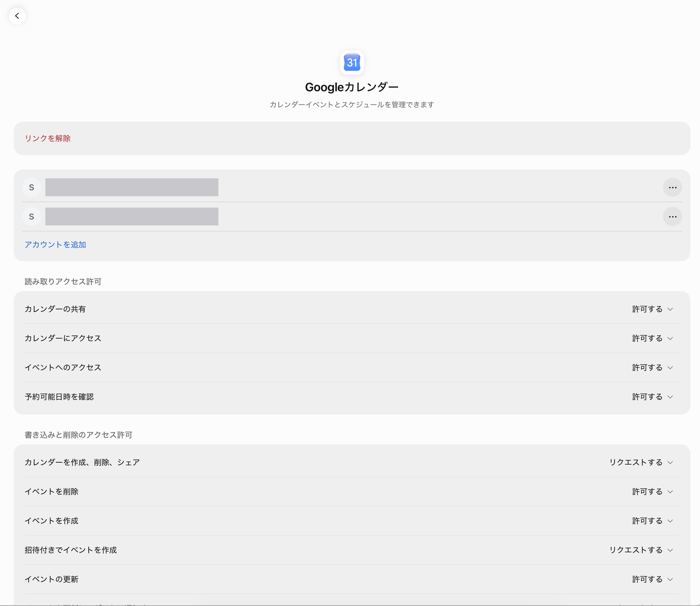Click アカウントを追加 link
This screenshot has width=700, height=606.
pos(55,244)
